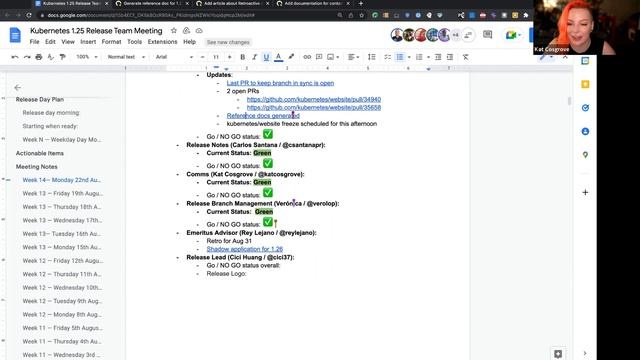Increase font size with plus button
Screen dimensions: 640x360
(x=229, y=57)
